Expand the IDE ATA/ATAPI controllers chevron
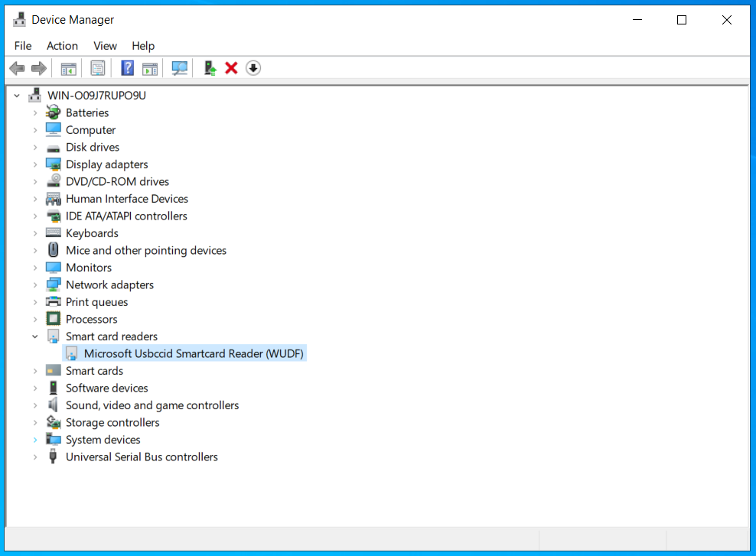Image resolution: width=756 pixels, height=556 pixels. [34, 216]
